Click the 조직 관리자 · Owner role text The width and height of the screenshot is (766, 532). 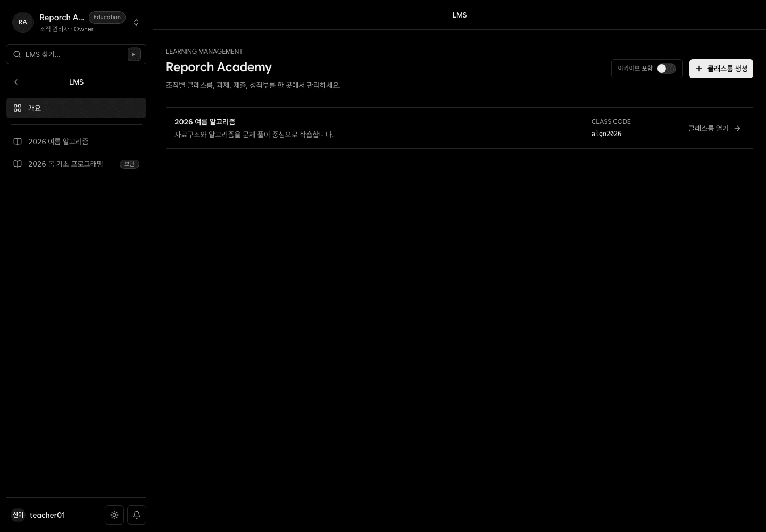pos(66,29)
